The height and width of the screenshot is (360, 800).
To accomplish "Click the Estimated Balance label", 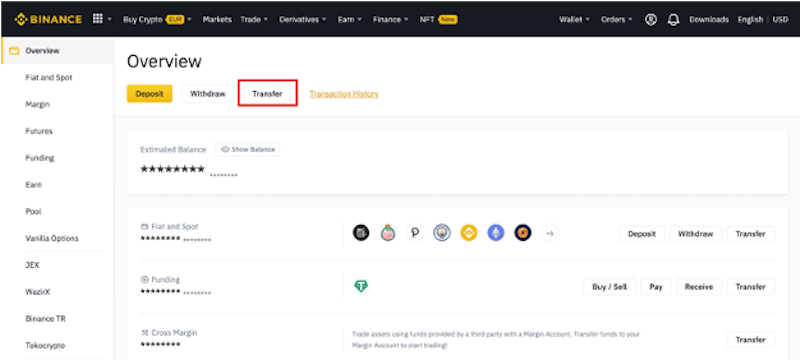I will click(173, 149).
